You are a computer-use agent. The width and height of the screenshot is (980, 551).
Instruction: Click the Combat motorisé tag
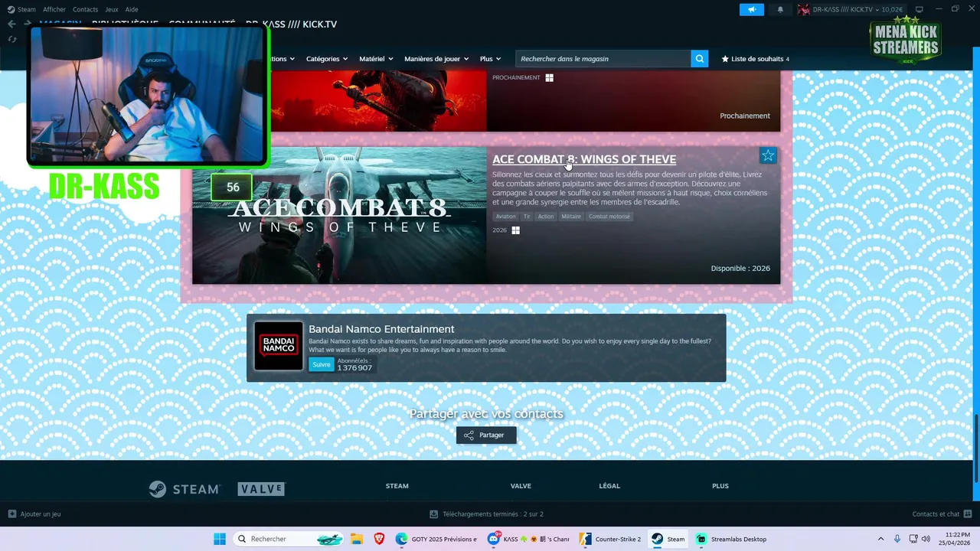(x=609, y=217)
